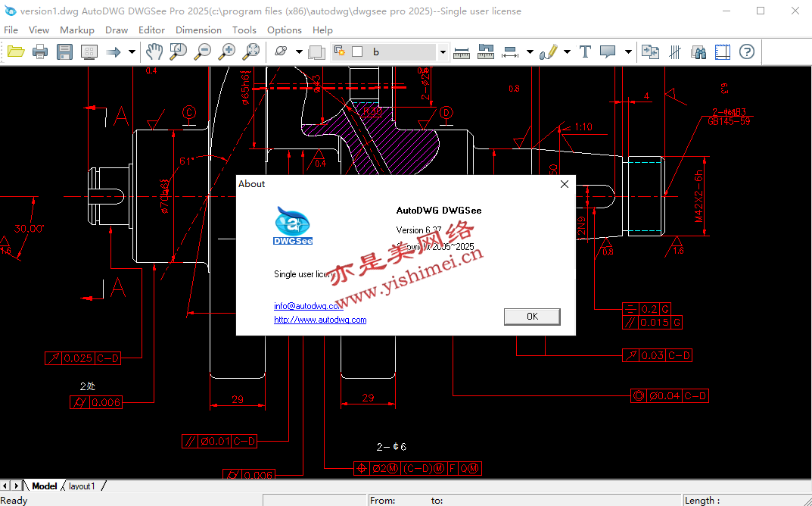Maximize the DWGSee window
This screenshot has height=506, width=812.
pyautogui.click(x=761, y=11)
